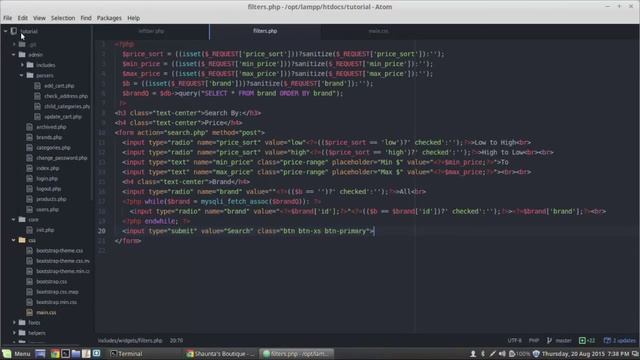This screenshot has width=640, height=360.
Task: Click the line with $brandQ query
Action: click(232, 93)
